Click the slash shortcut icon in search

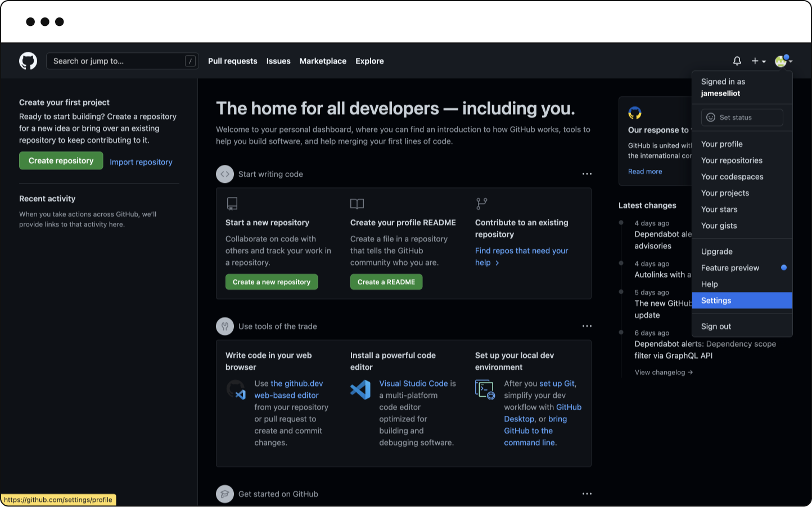191,61
